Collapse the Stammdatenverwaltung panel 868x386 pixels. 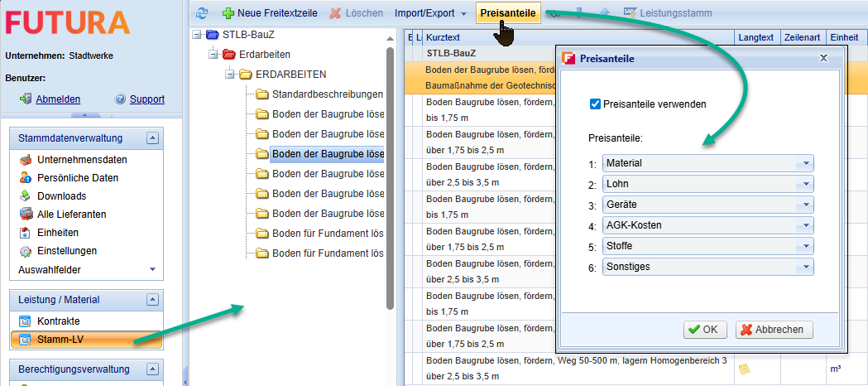pos(151,138)
